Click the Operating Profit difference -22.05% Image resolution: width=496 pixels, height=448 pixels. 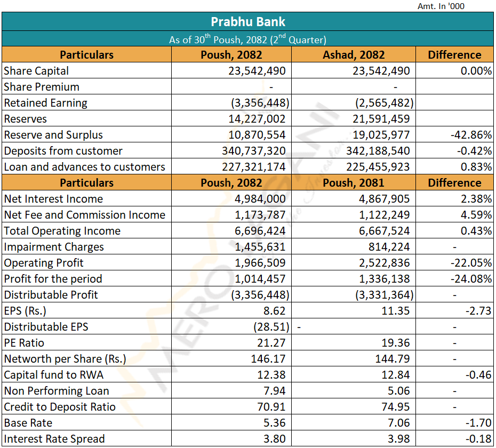pos(470,263)
